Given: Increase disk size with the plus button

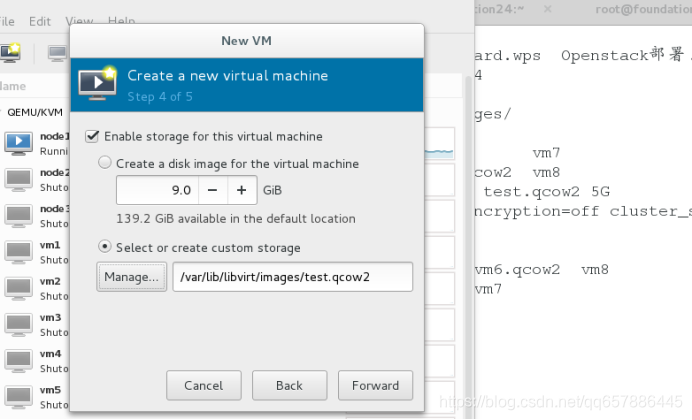Looking at the screenshot, I should point(241,190).
